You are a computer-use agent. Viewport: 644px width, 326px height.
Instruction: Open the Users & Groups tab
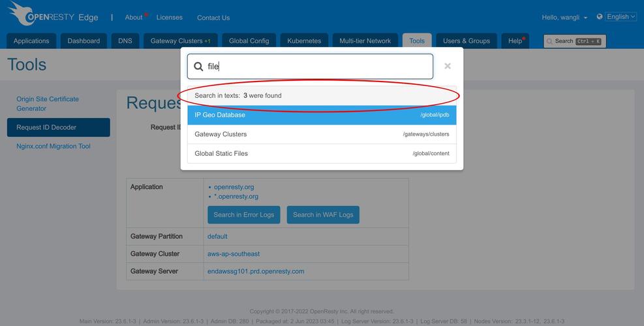click(x=467, y=41)
